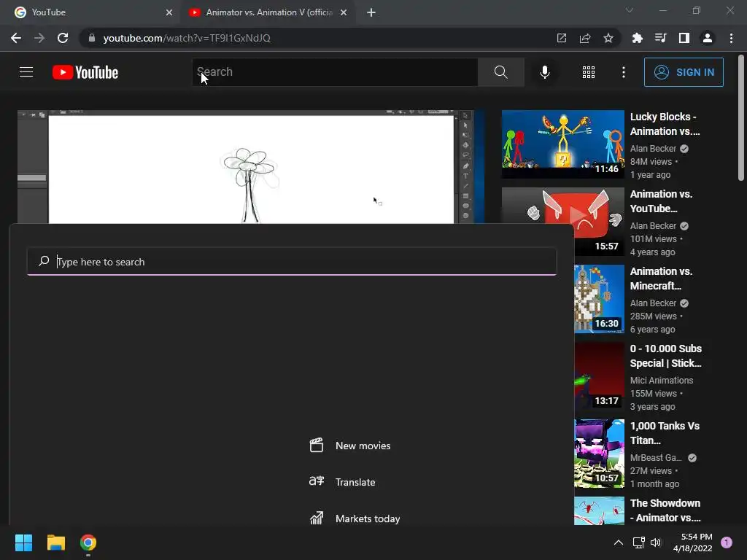Open 'The Showdown - Animator vs.' video title
This screenshot has height=560, width=747.
pyautogui.click(x=665, y=510)
